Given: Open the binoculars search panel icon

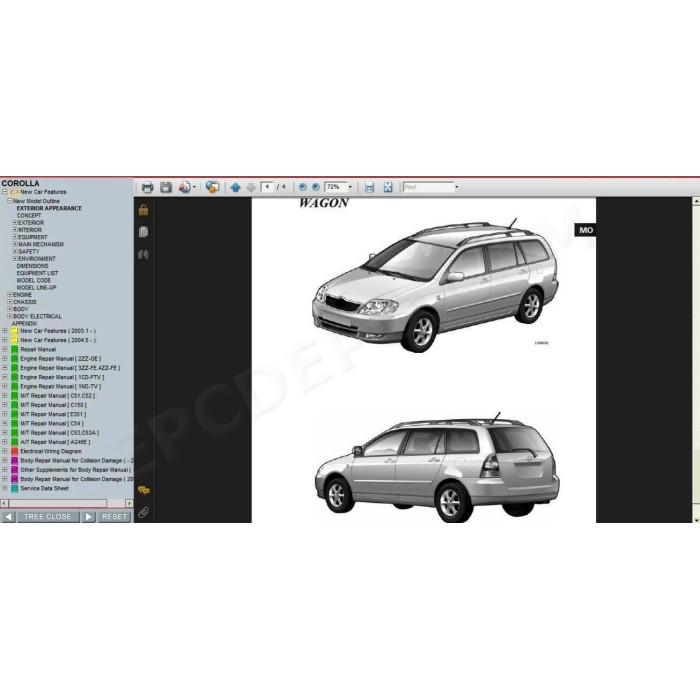Looking at the screenshot, I should 143,255.
